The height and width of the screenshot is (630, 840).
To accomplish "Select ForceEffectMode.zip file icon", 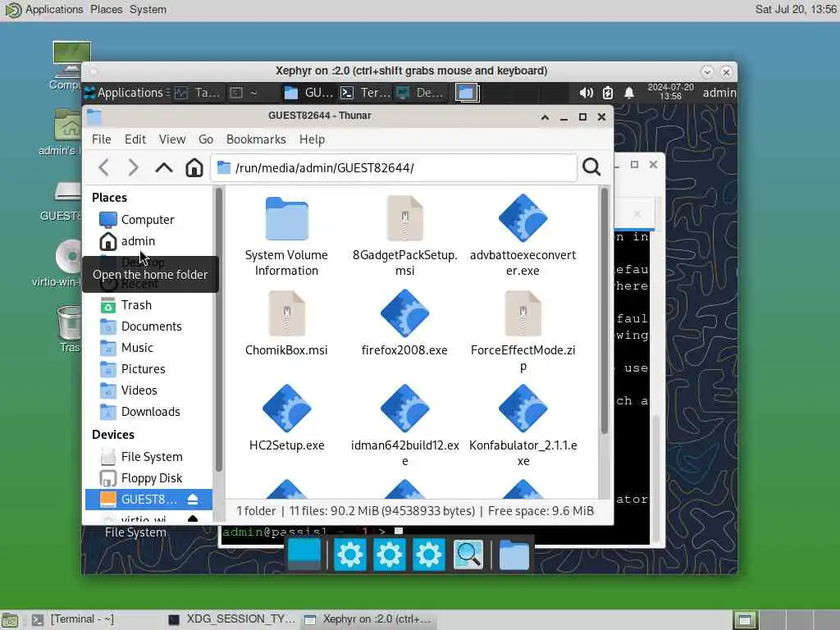I will [x=523, y=314].
